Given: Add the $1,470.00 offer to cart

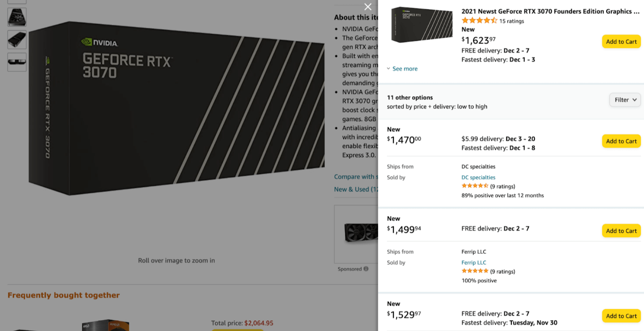Looking at the screenshot, I should pos(621,141).
